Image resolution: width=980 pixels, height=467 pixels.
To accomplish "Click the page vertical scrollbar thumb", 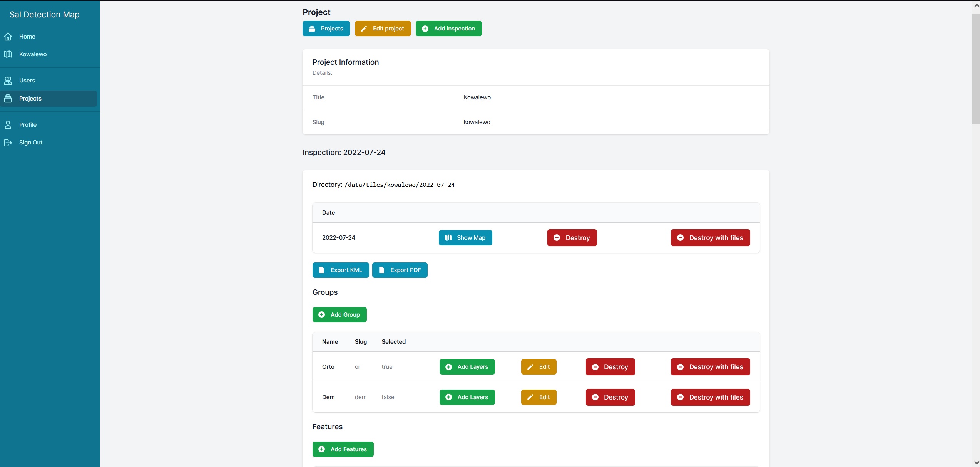I will pyautogui.click(x=976, y=69).
